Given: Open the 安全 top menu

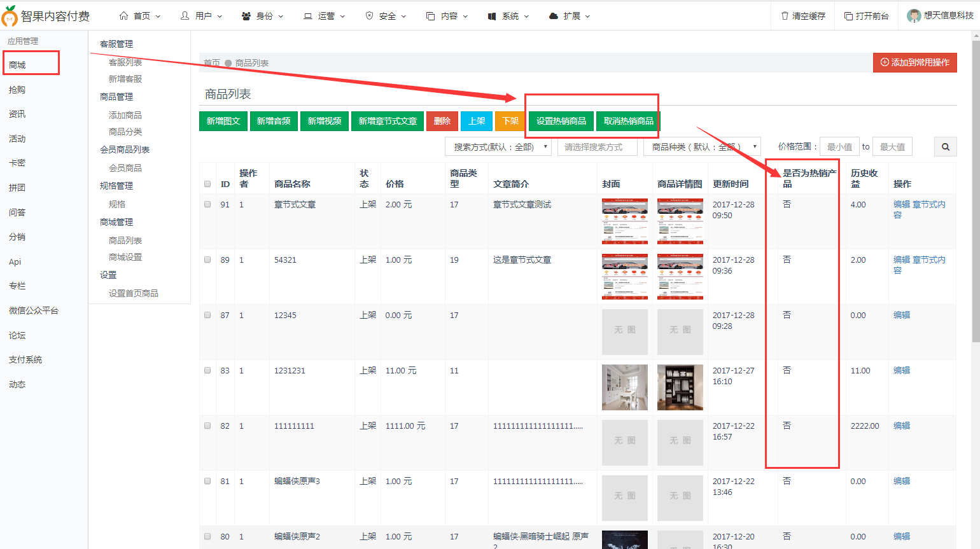Looking at the screenshot, I should click(386, 16).
